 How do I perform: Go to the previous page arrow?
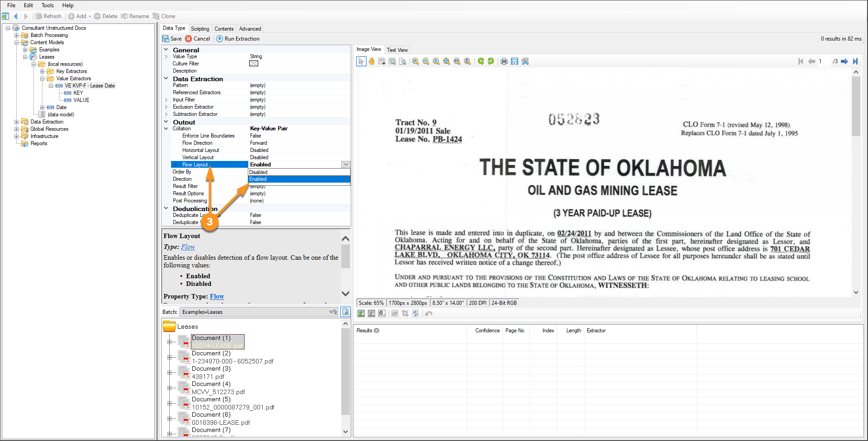point(811,61)
